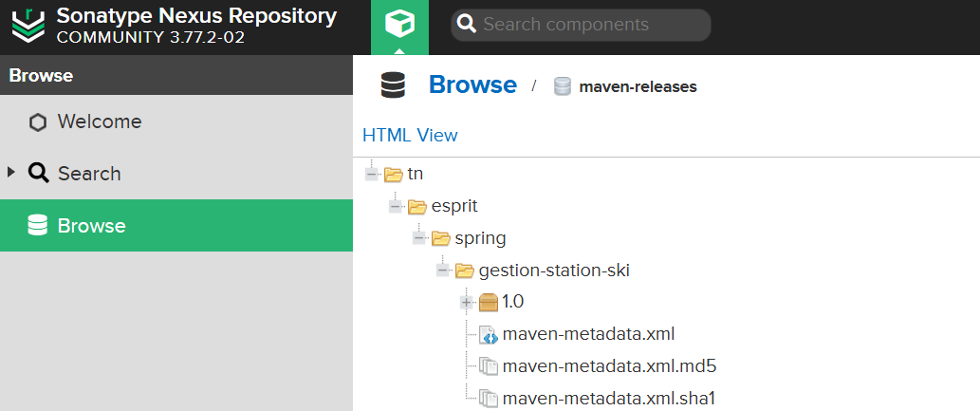Collapse the esprit folder node
980x411 pixels.
[x=396, y=206]
